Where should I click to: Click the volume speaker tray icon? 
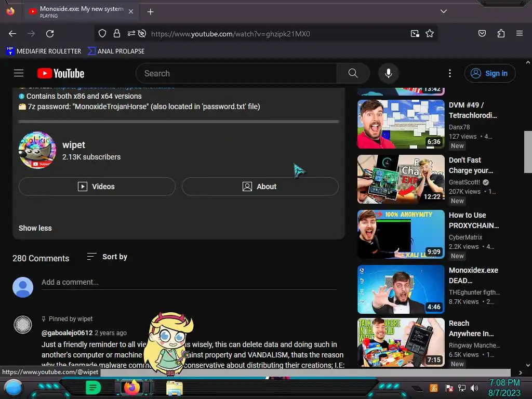coord(474,388)
